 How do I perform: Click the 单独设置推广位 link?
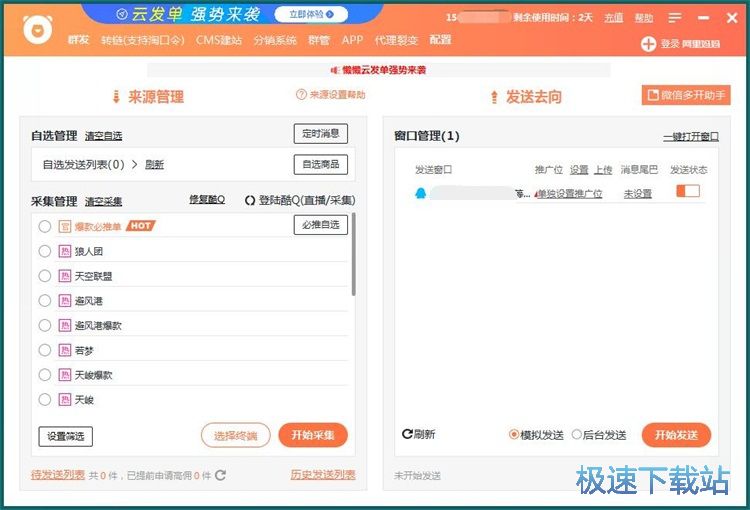569,194
